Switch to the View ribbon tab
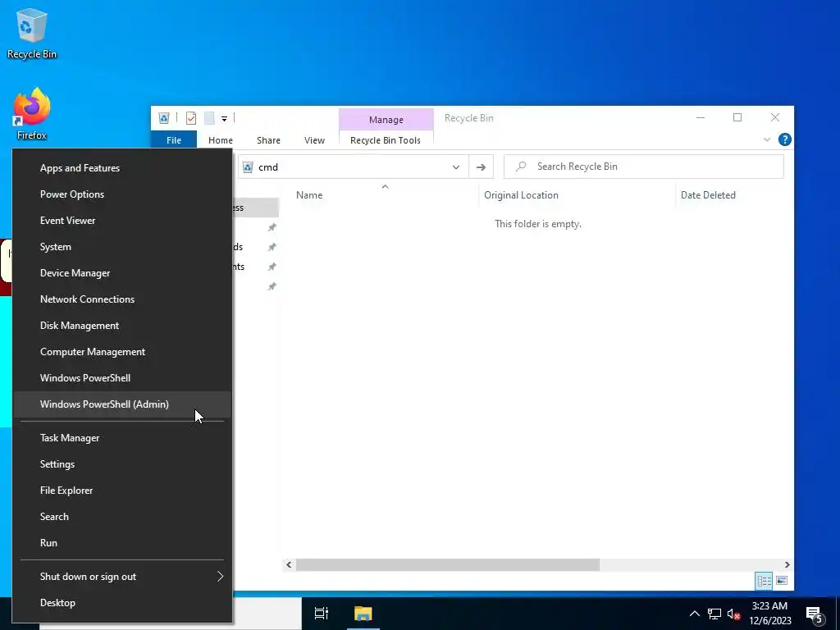 (314, 140)
